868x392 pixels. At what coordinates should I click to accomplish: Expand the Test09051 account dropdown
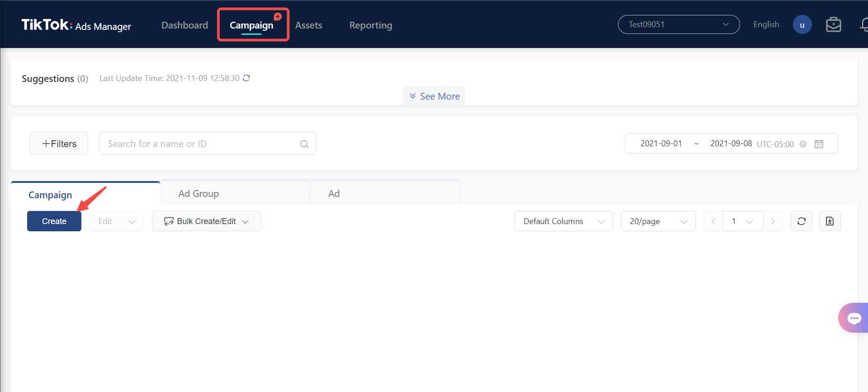pos(679,24)
